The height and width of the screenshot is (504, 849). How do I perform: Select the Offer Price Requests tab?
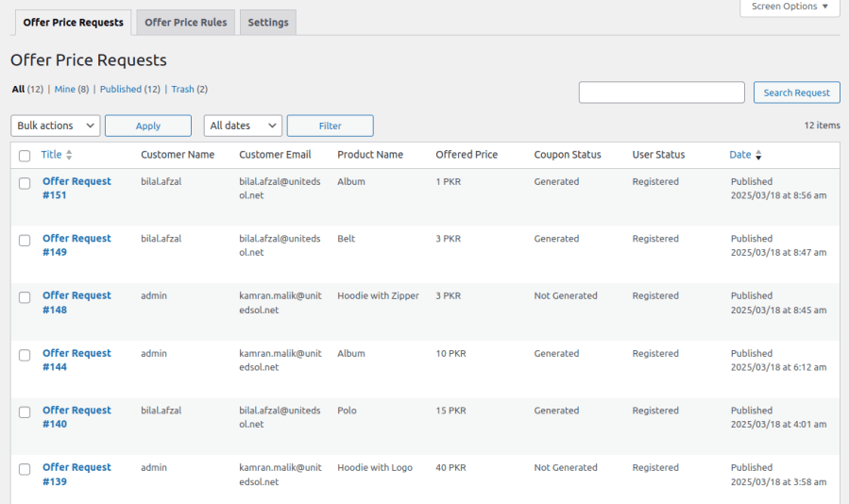click(x=73, y=23)
